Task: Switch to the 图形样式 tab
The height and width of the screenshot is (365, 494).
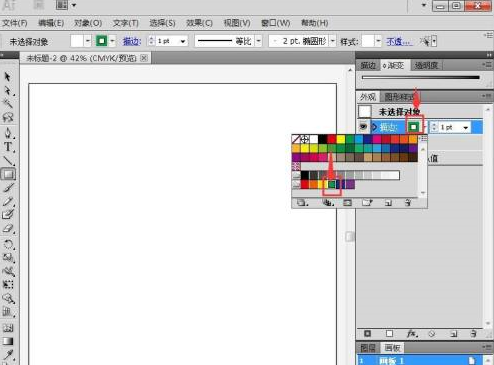Action: point(399,97)
